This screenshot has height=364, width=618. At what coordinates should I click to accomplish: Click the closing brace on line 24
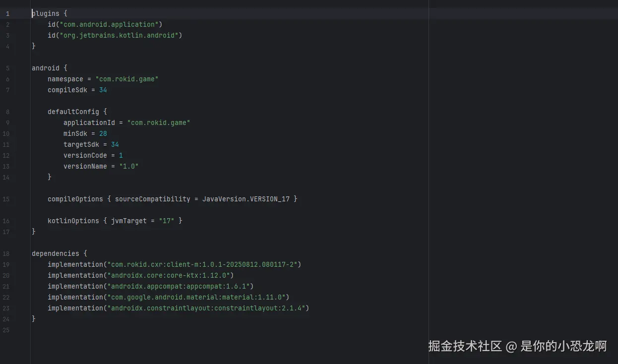point(34,319)
